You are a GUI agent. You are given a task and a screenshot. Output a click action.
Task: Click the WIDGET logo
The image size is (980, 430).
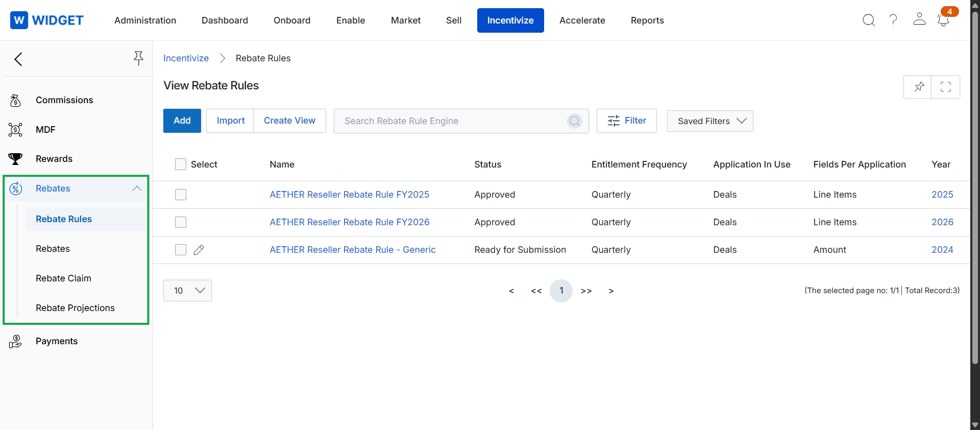(x=47, y=20)
